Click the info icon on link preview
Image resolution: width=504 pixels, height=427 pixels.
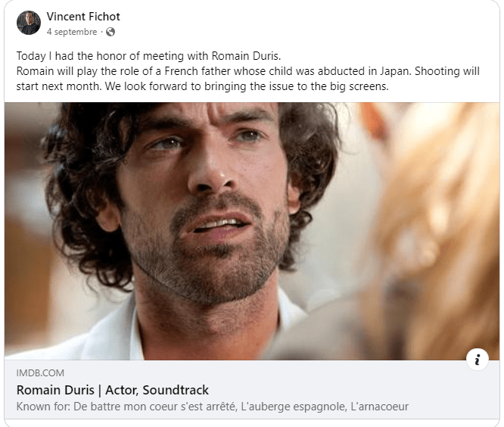[x=478, y=359]
